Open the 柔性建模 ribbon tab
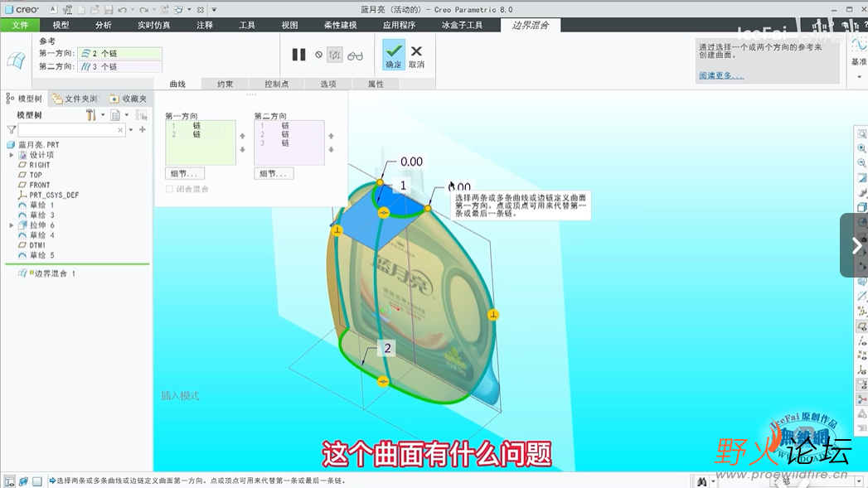This screenshot has height=488, width=868. coord(341,25)
